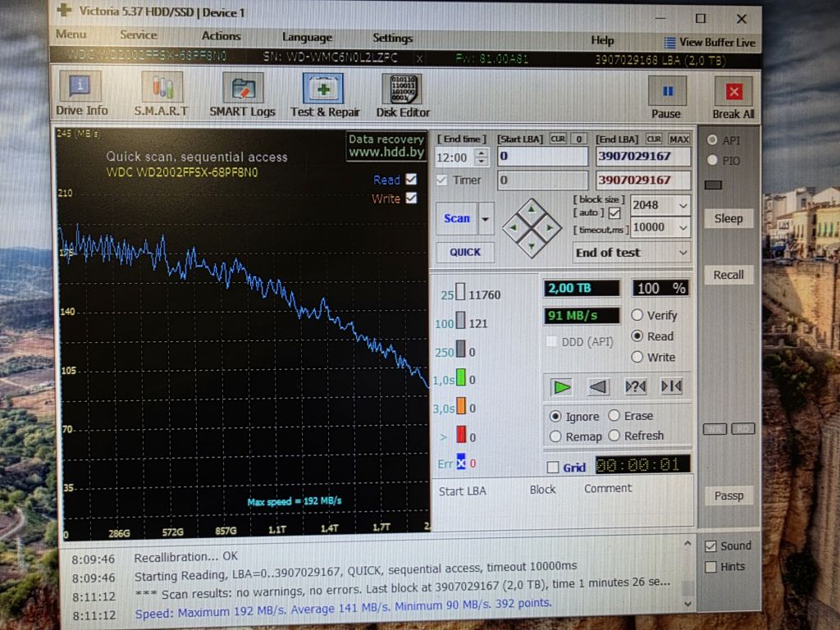Start playback with green play arrow
This screenshot has height=630, width=840.
point(561,386)
